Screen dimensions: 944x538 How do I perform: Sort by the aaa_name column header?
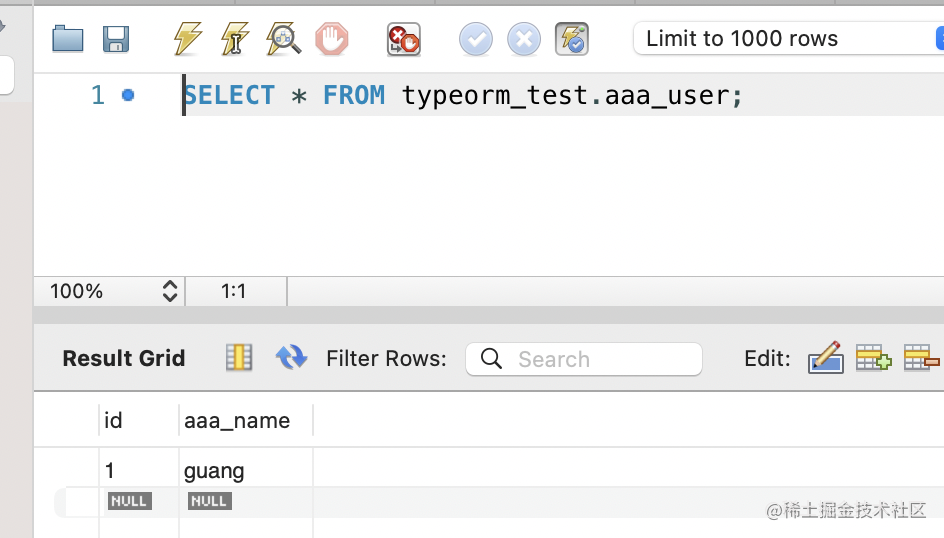tap(237, 421)
